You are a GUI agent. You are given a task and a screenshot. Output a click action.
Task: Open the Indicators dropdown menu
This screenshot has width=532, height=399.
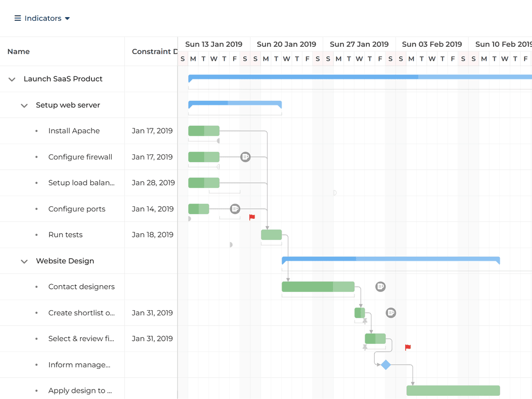[x=42, y=18]
